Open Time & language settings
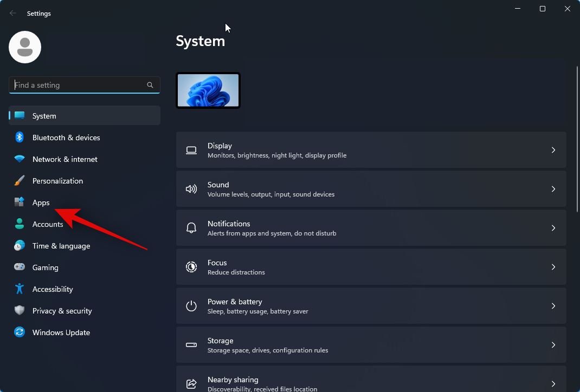The image size is (580, 392). coord(85,246)
